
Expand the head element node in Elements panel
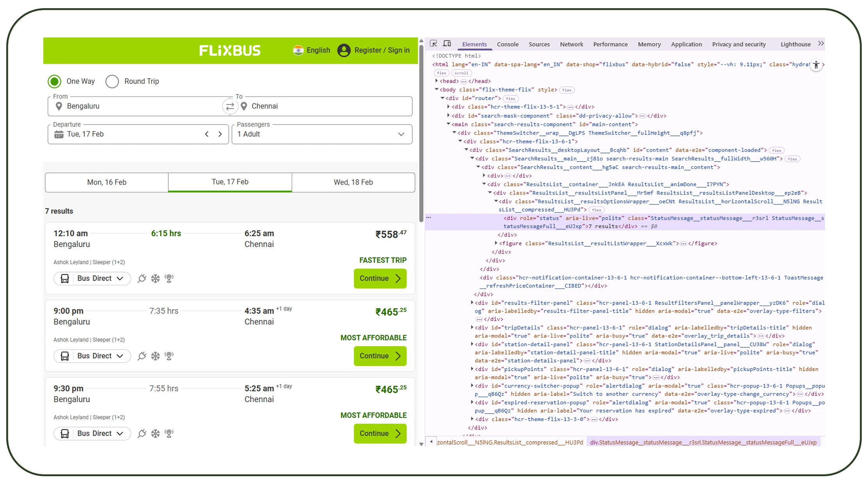pyautogui.click(x=437, y=81)
